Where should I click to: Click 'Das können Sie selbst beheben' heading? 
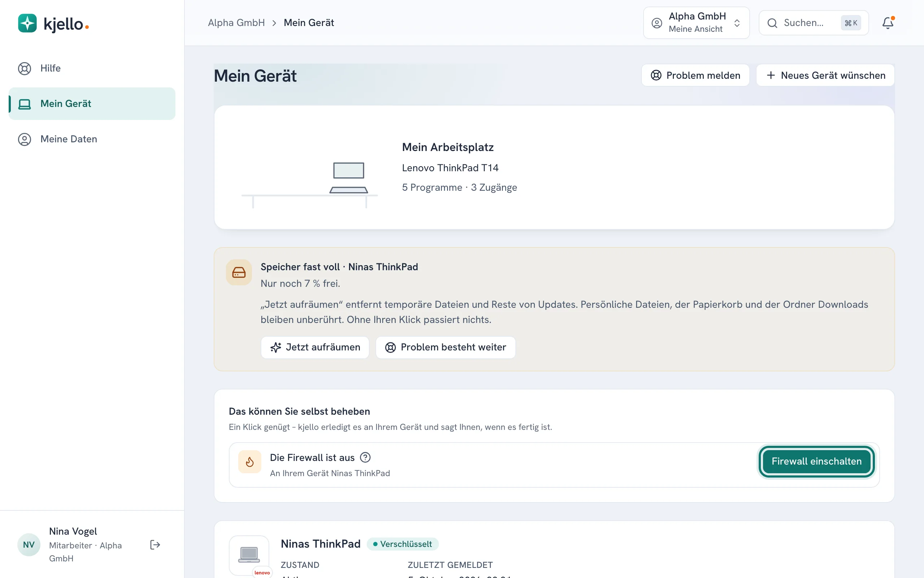(x=299, y=411)
